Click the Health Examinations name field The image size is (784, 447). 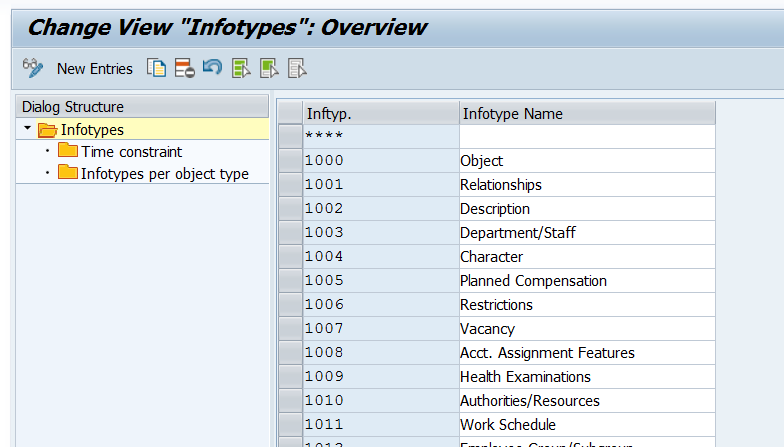point(588,376)
